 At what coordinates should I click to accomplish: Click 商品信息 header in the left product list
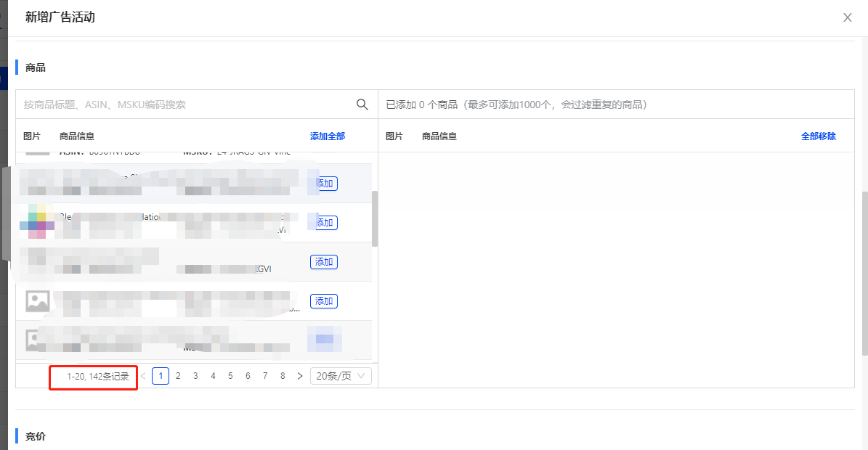pyautogui.click(x=77, y=136)
